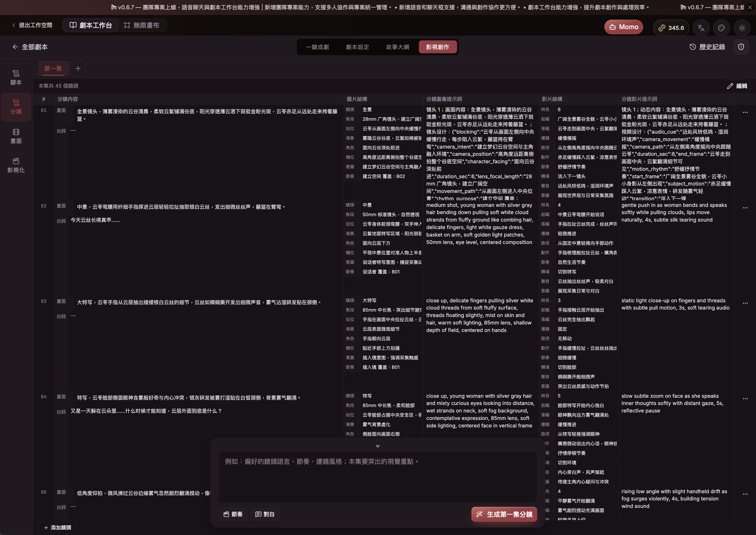Screen dimensions: 756x535
Task: Switch to the 劇本工作台 tab
Action: point(91,25)
